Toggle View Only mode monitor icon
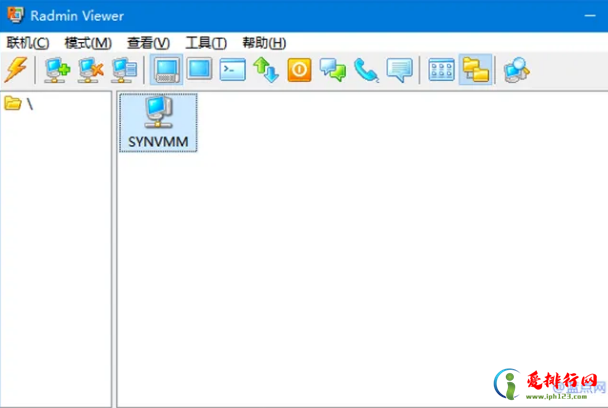This screenshot has height=408, width=608. point(200,69)
